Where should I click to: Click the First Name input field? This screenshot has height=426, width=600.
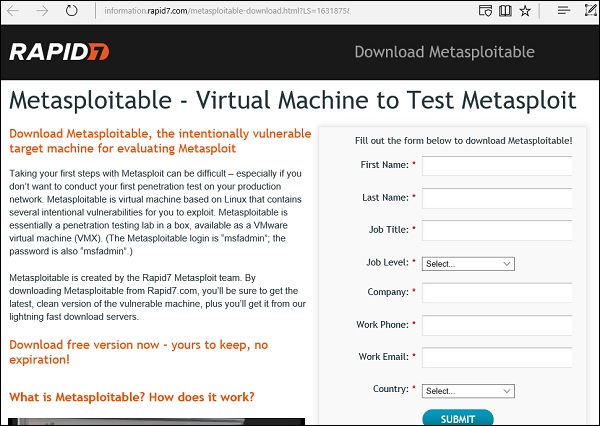click(497, 166)
